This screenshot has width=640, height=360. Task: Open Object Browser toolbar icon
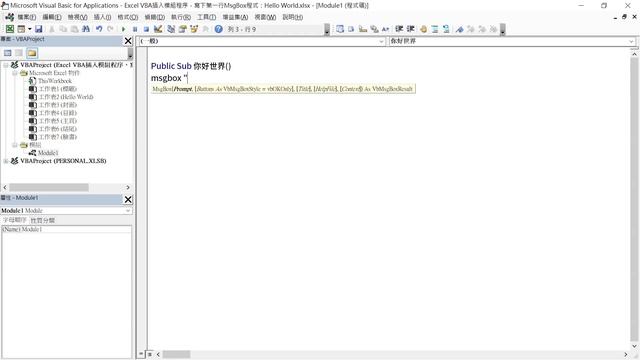coord(194,29)
